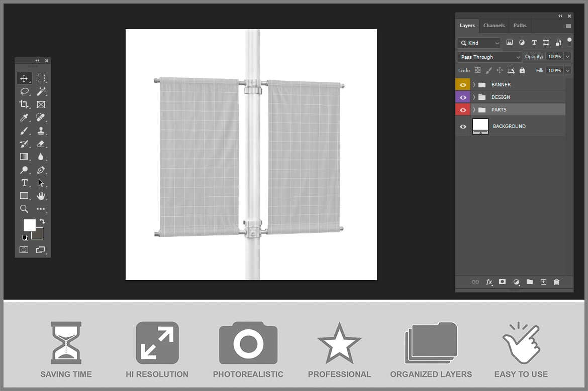Change the screen mode

pyautogui.click(x=41, y=250)
